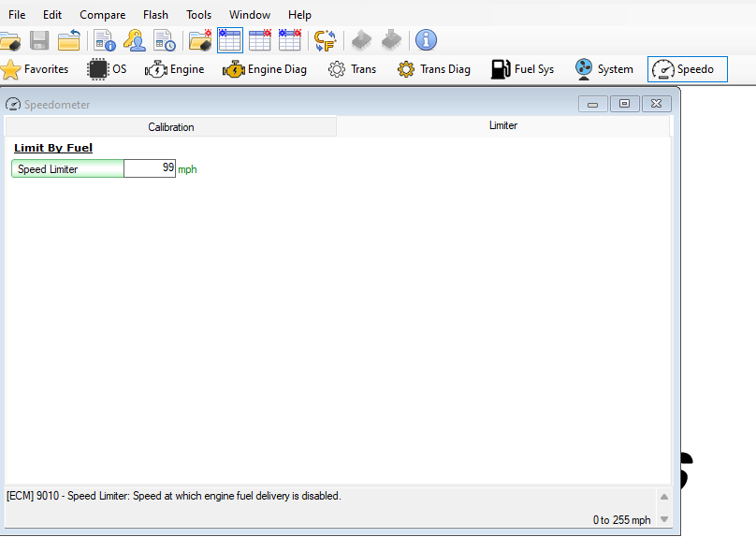756x537 pixels.
Task: Click the key and user licensing icon
Action: pos(134,40)
